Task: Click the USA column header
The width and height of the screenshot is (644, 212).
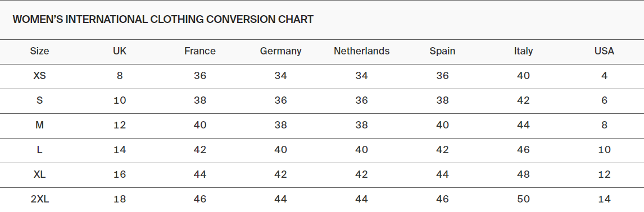Action: (604, 51)
